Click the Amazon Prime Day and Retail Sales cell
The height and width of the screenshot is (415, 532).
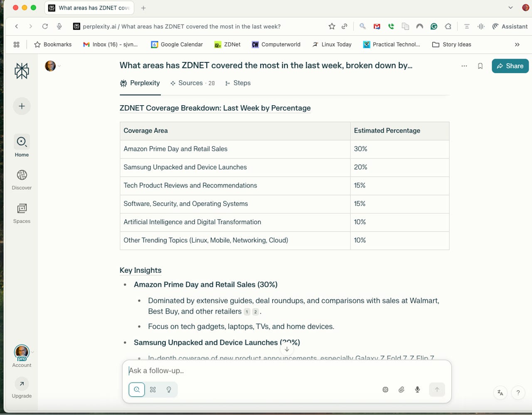235,149
